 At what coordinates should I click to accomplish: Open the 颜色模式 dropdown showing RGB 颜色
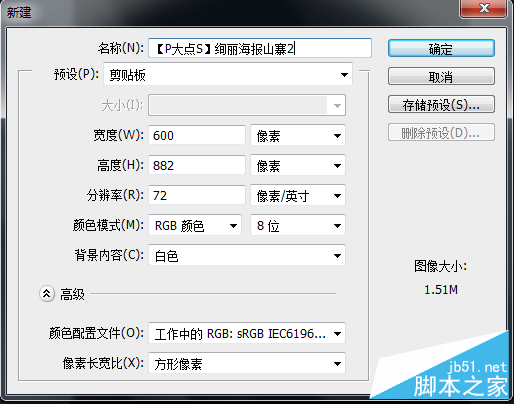pyautogui.click(x=195, y=226)
